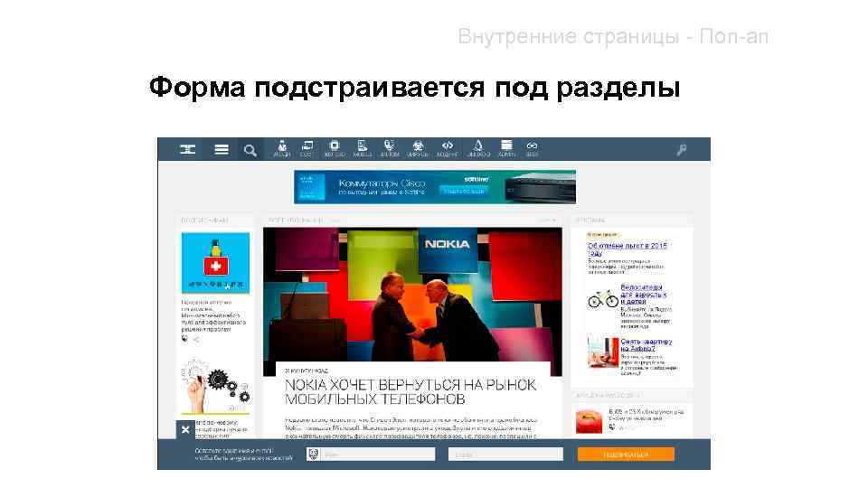Open the glasses icon section
868x488 pixels.
pos(532,148)
